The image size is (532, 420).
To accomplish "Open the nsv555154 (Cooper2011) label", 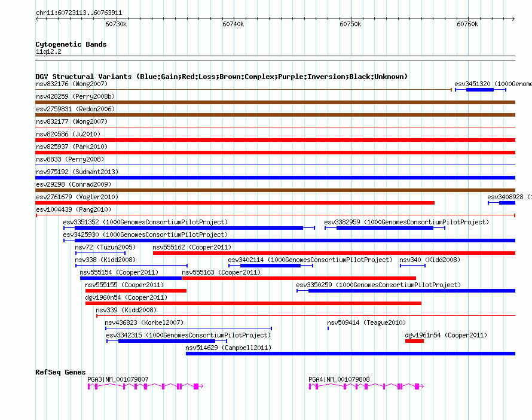I will [x=119, y=272].
